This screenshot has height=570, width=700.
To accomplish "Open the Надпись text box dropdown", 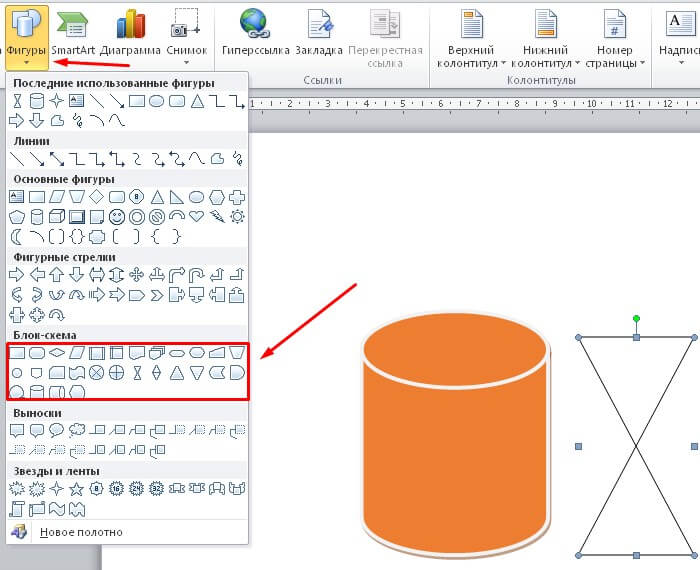I will point(679,37).
